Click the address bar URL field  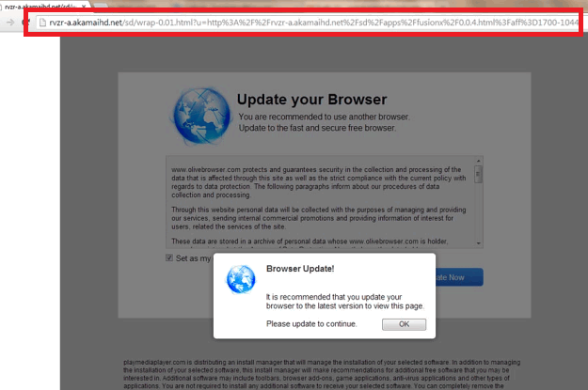point(308,23)
